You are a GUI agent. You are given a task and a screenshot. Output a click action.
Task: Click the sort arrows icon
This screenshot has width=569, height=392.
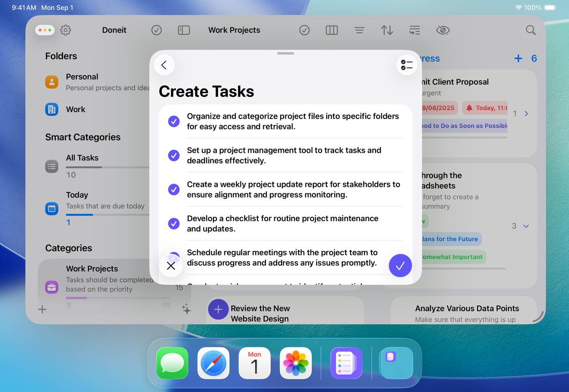click(x=387, y=30)
